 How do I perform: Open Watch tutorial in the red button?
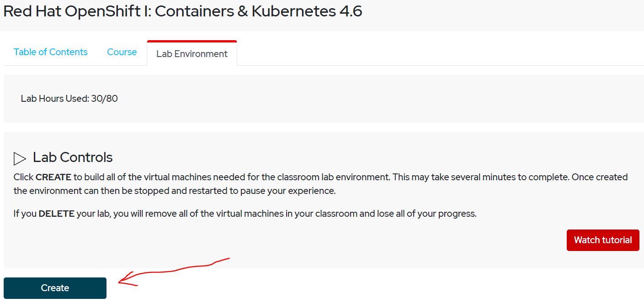(602, 240)
